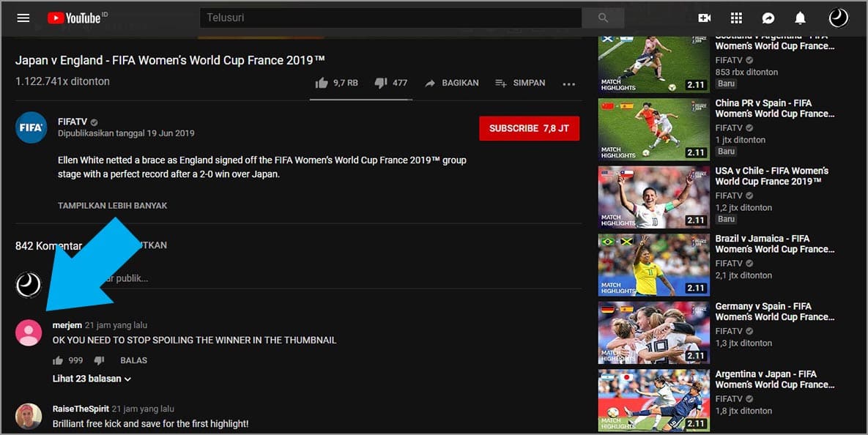Open the messages share bubble icon
Screen dimensions: 868x435
click(768, 18)
